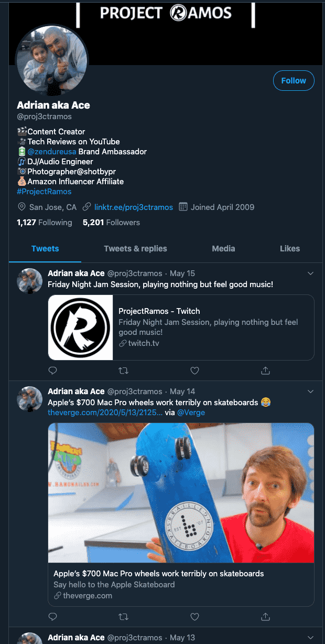View the large profile picture
This screenshot has width=325, height=644.
point(52,60)
